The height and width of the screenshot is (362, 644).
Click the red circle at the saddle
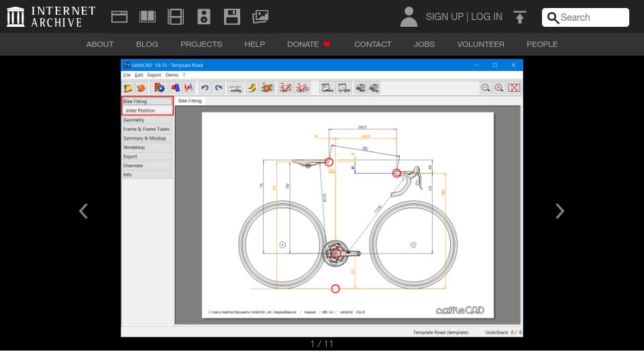coord(329,162)
